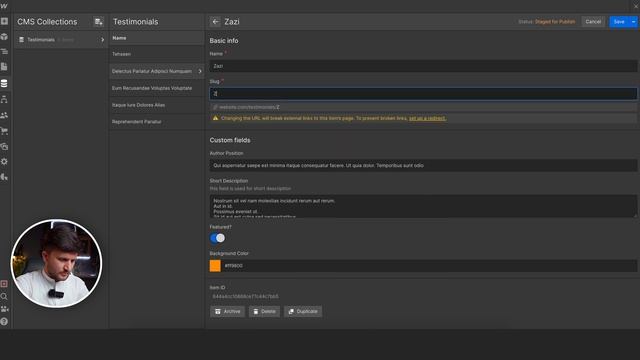Open the Ecommerce cart panel
This screenshot has width=640, height=360.
click(x=4, y=131)
